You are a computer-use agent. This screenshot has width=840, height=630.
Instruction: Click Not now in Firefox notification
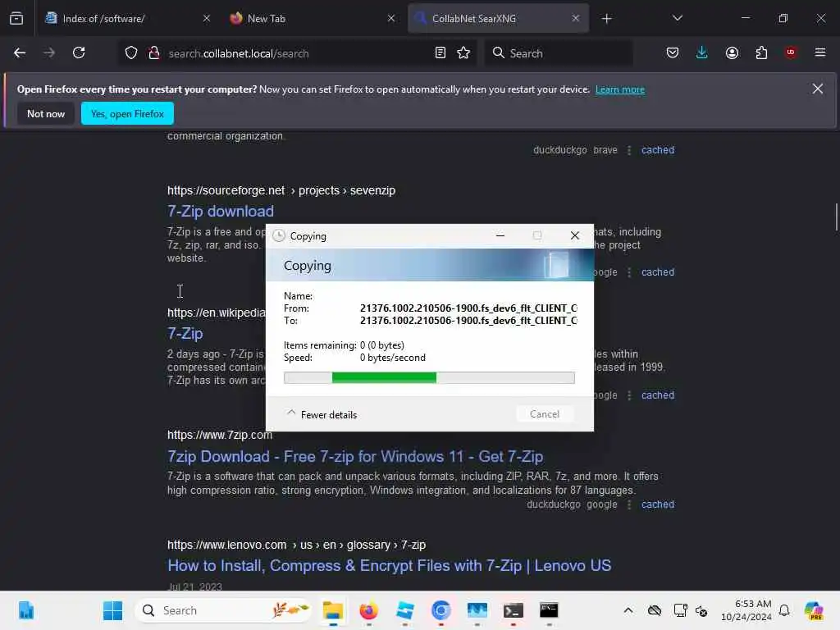click(x=46, y=113)
